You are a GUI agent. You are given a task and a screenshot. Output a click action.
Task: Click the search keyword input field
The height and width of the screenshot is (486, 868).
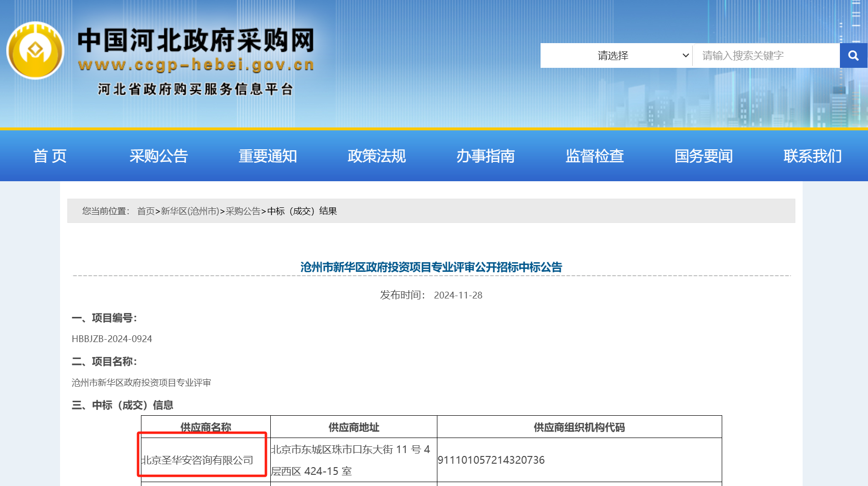[x=766, y=56]
